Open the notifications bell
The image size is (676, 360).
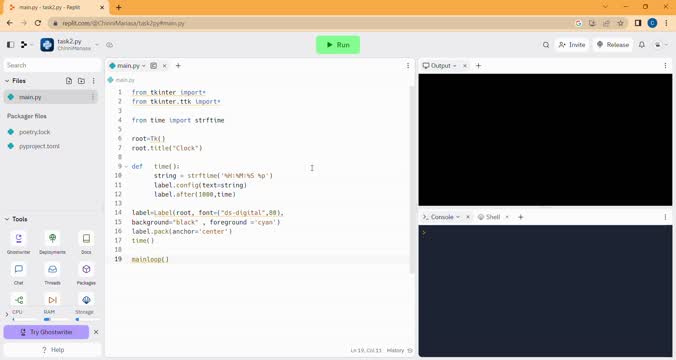642,45
